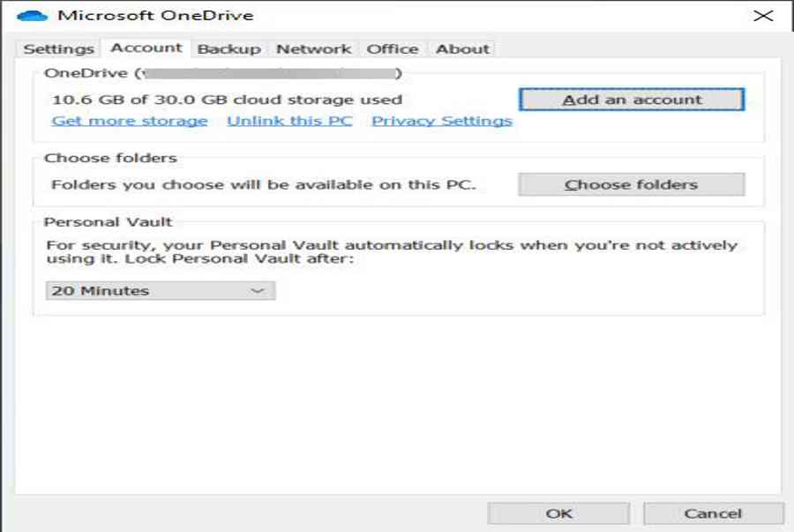Switch to the Office tab
This screenshot has width=794, height=532.
tap(393, 49)
